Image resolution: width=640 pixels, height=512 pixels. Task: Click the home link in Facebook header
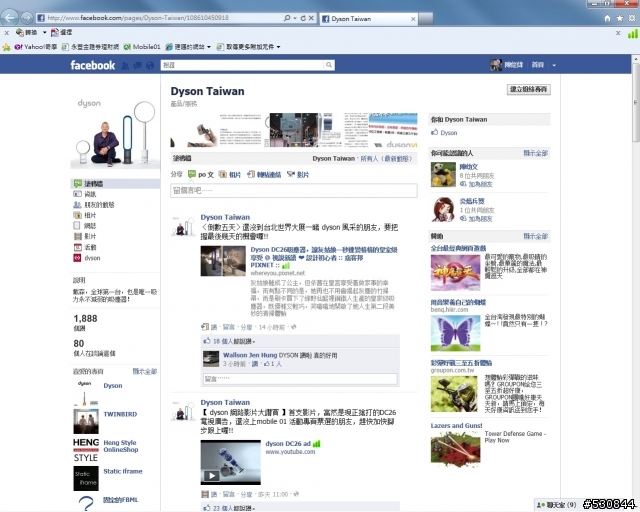538,65
